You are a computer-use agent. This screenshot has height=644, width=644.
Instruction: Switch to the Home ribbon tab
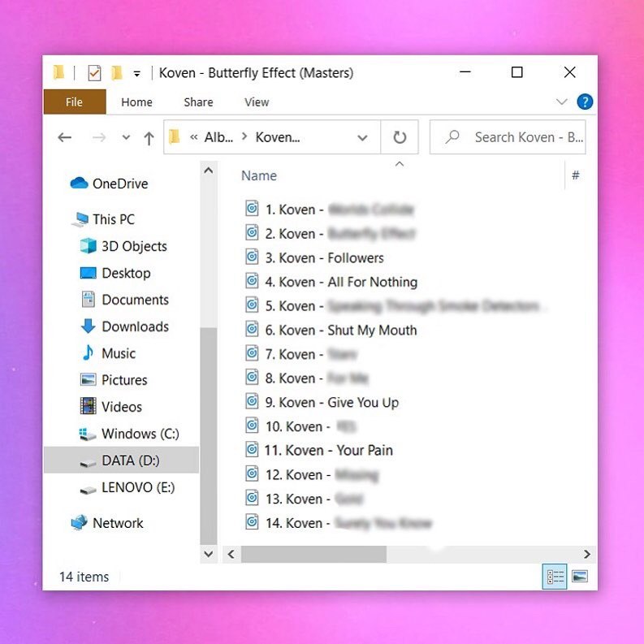point(136,102)
